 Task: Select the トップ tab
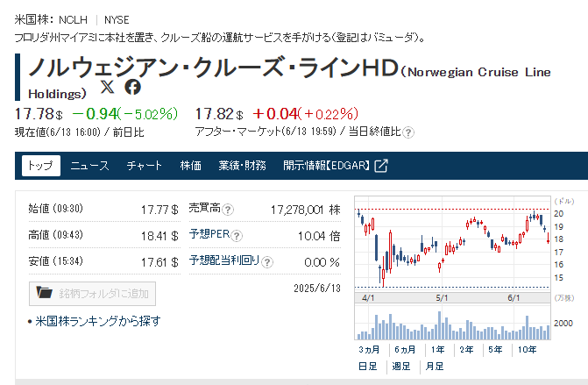[x=41, y=166]
